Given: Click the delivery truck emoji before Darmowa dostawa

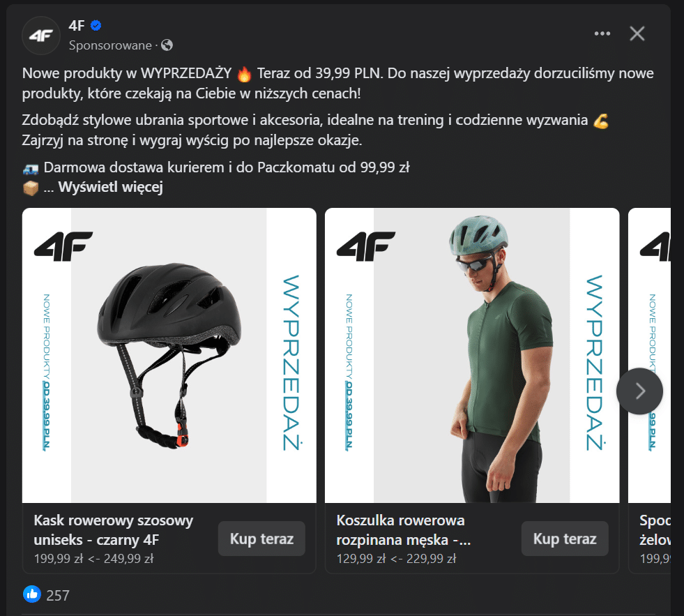Looking at the screenshot, I should (x=29, y=167).
